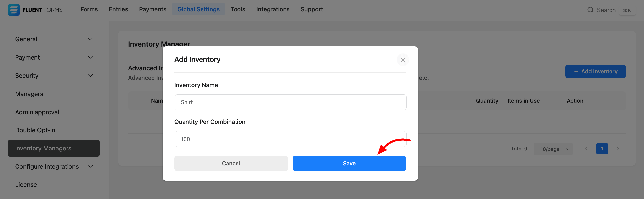This screenshot has width=644, height=199.
Task: Cancel the Add Inventory dialog
Action: pyautogui.click(x=231, y=163)
